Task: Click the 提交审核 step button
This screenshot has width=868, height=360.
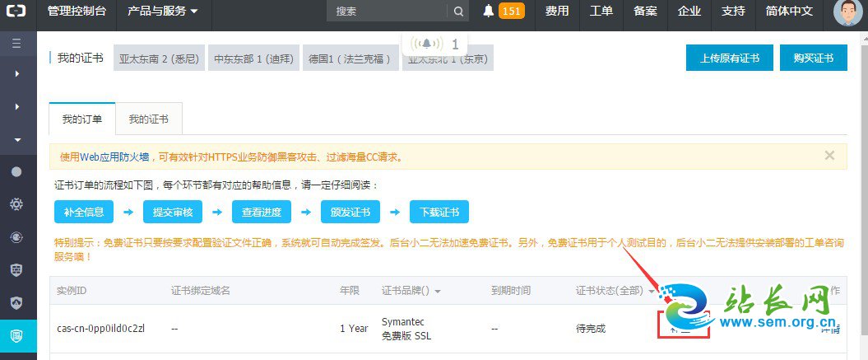Action: point(173,212)
